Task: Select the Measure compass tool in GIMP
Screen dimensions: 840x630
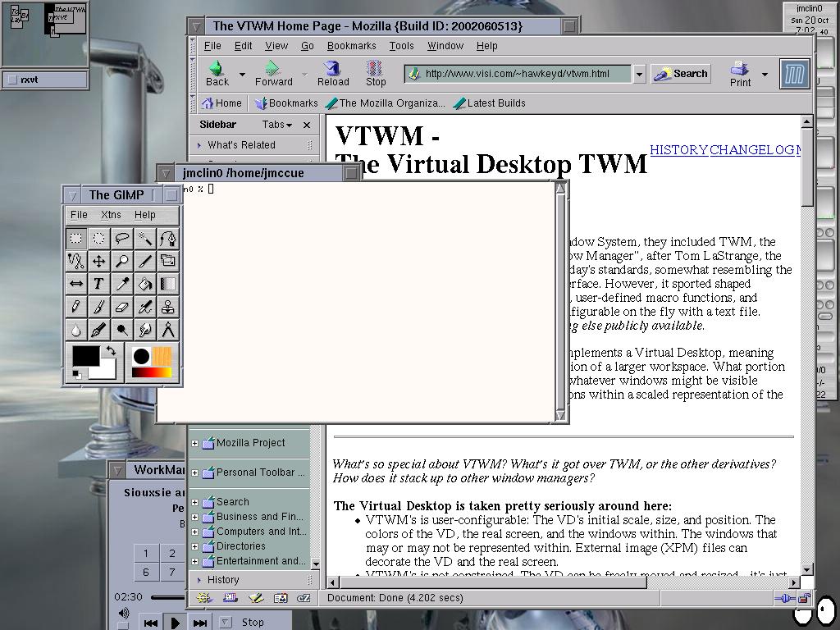Action: (x=167, y=330)
